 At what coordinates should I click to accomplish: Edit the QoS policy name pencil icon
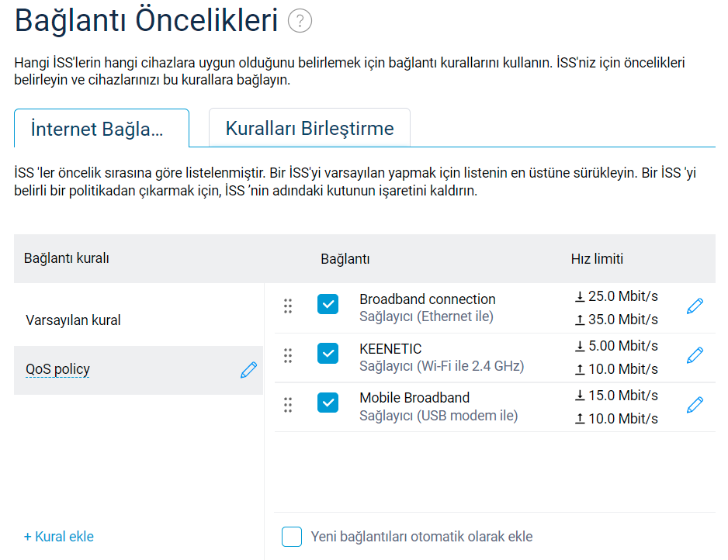pyautogui.click(x=248, y=370)
